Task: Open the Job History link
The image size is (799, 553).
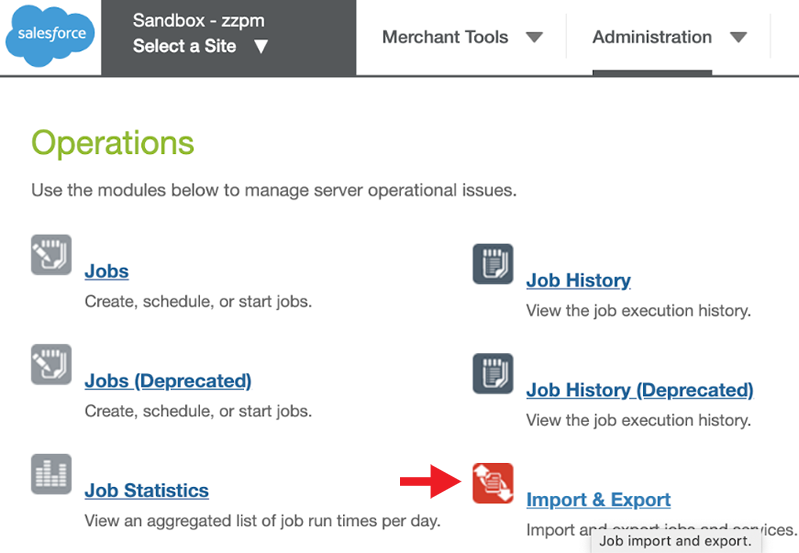Action: tap(578, 280)
